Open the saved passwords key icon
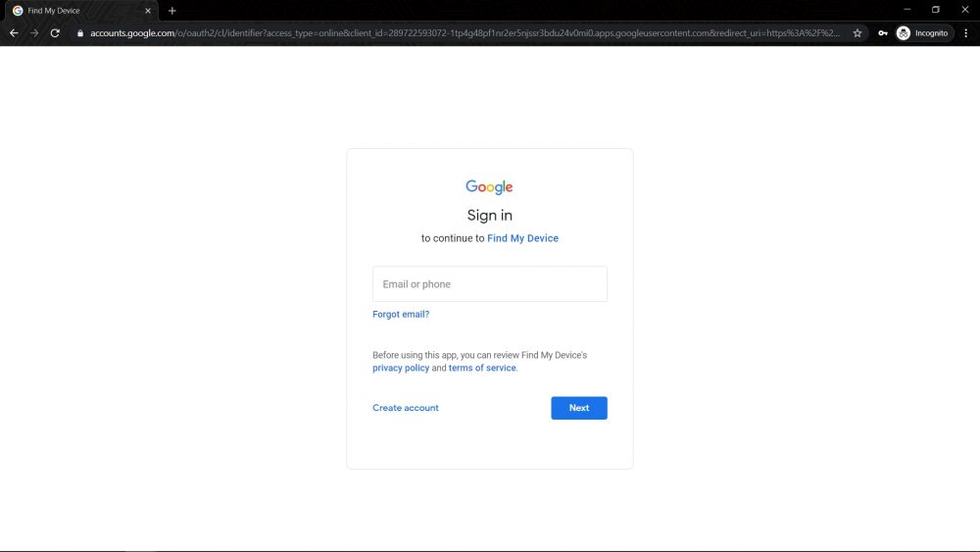 (883, 33)
